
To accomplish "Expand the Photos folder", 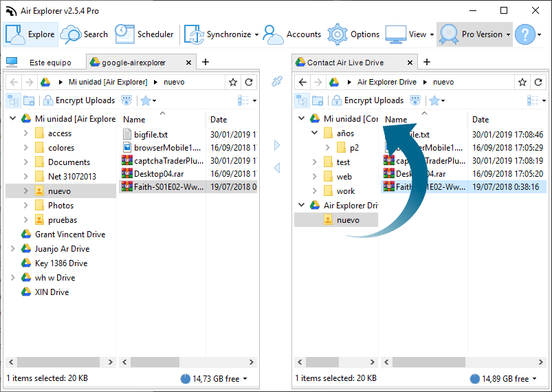I will coord(25,206).
